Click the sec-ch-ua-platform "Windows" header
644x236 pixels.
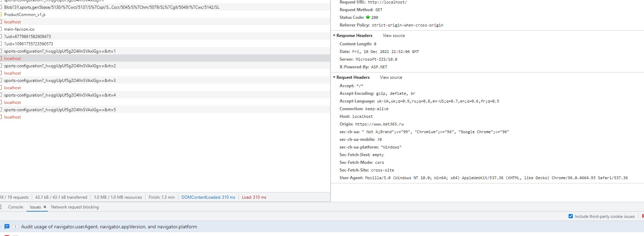[x=370, y=147]
